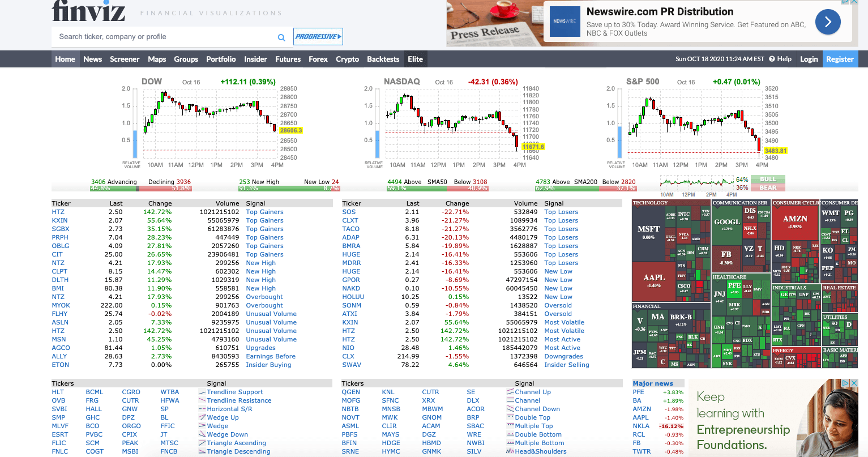Screen dimensions: 868x457
Task: Click the Double Top pattern icon
Action: pos(510,417)
